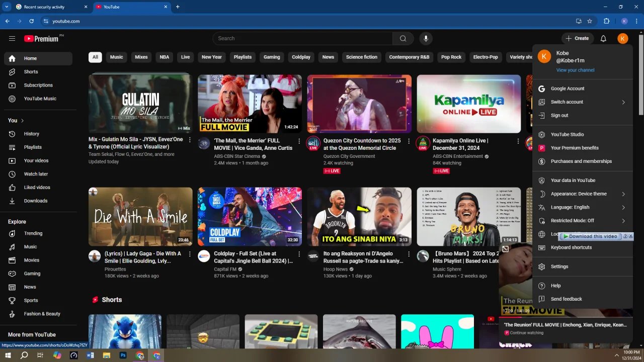Click the YouTube search input field
Viewport: 644px width, 362px height.
[x=303, y=38]
